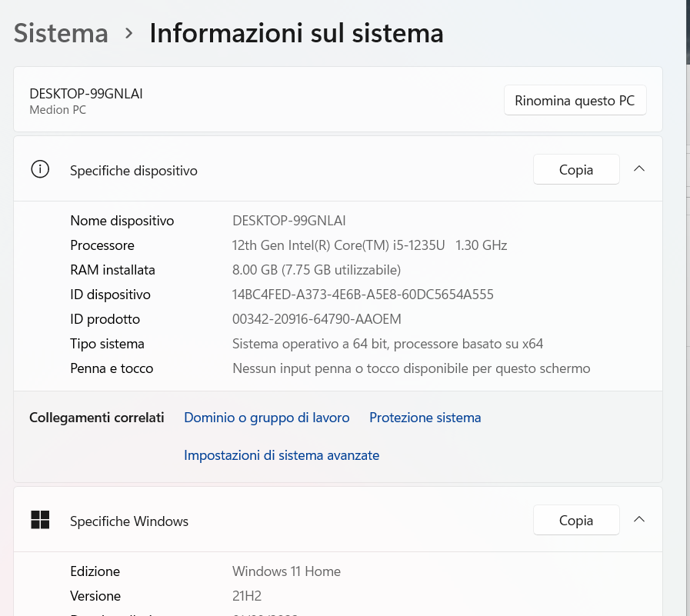Select the ID prodotto label
The width and height of the screenshot is (690, 616).
(105, 319)
